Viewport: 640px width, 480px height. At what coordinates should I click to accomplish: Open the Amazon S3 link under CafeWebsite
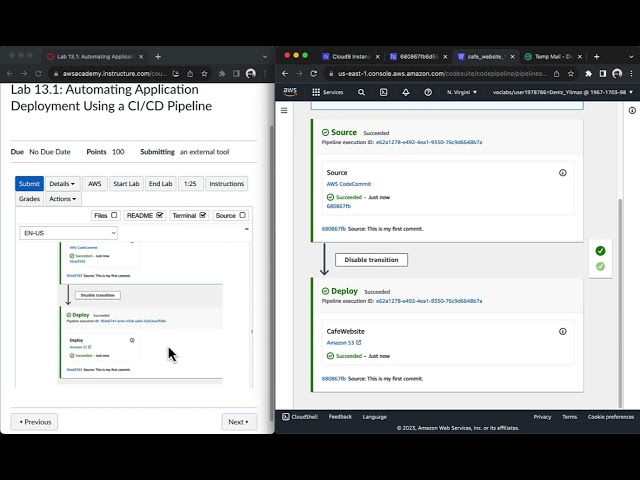[x=344, y=343]
